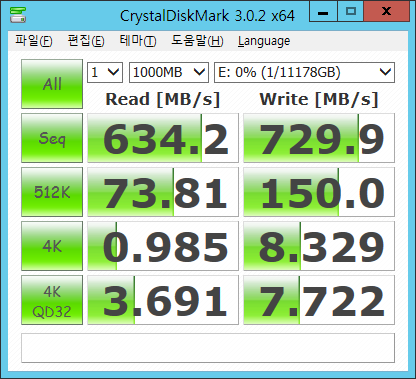Open the 도움말(H) help menu
The height and width of the screenshot is (379, 416).
pyautogui.click(x=197, y=41)
